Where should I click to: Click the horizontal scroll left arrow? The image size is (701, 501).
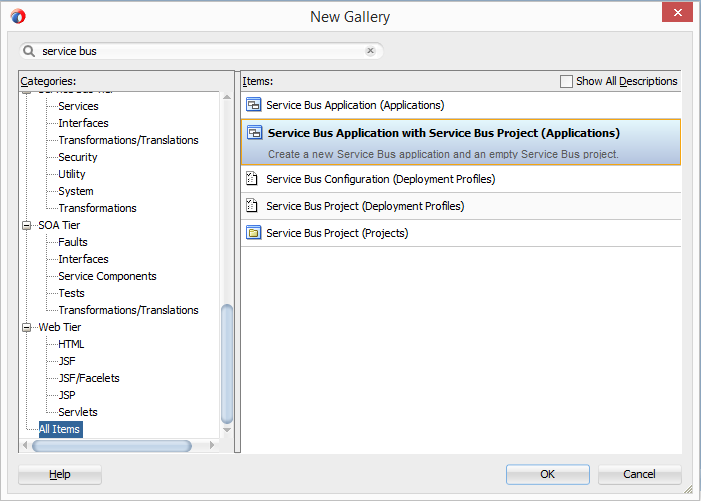(25, 445)
